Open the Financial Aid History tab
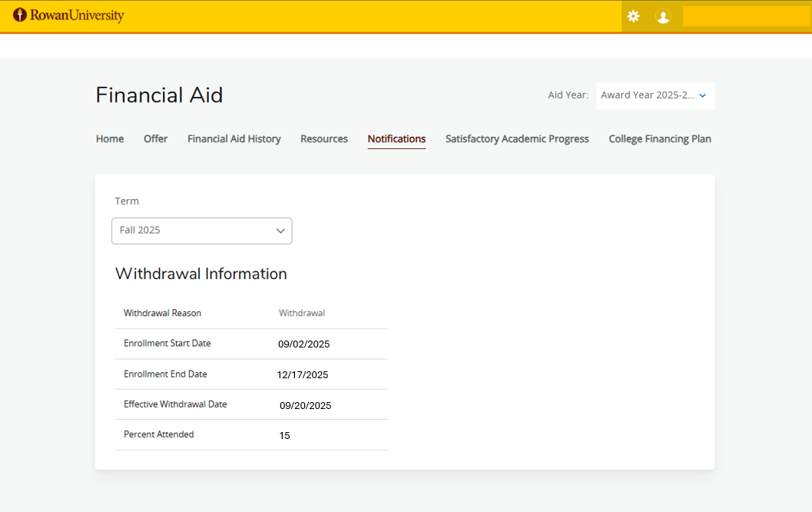 tap(234, 139)
